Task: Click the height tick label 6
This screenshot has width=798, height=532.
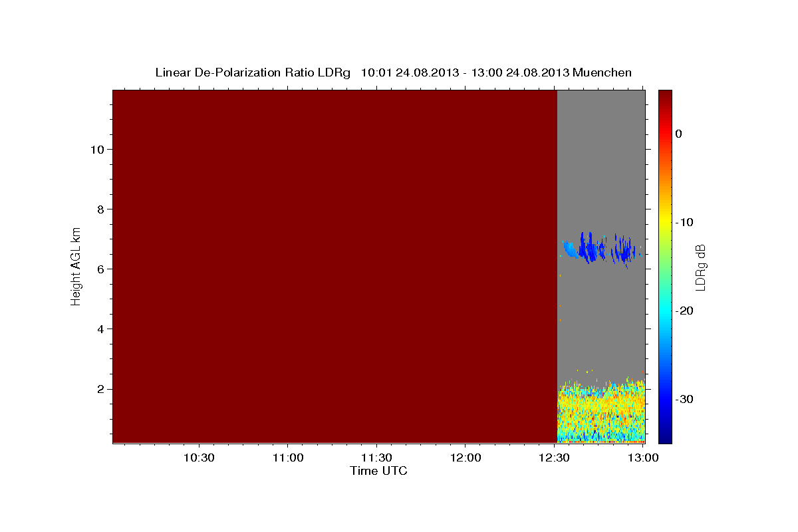Action: click(99, 269)
